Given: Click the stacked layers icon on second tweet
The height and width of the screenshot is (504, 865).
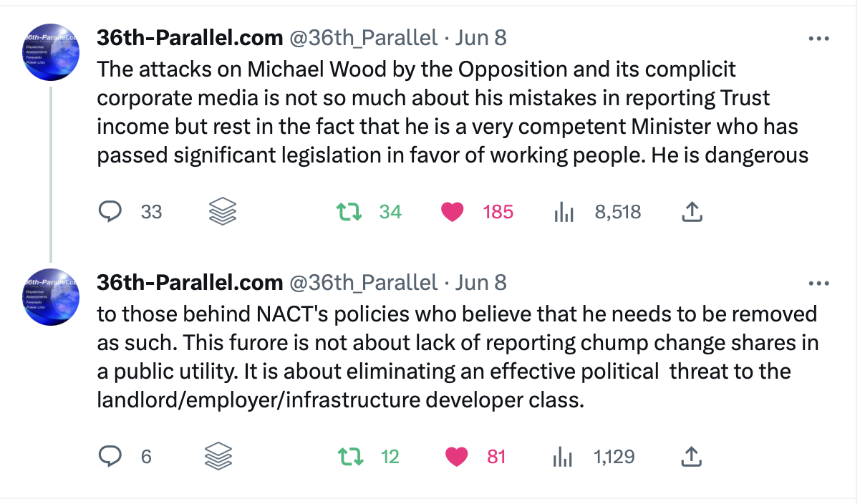Looking at the screenshot, I should pyautogui.click(x=218, y=456).
